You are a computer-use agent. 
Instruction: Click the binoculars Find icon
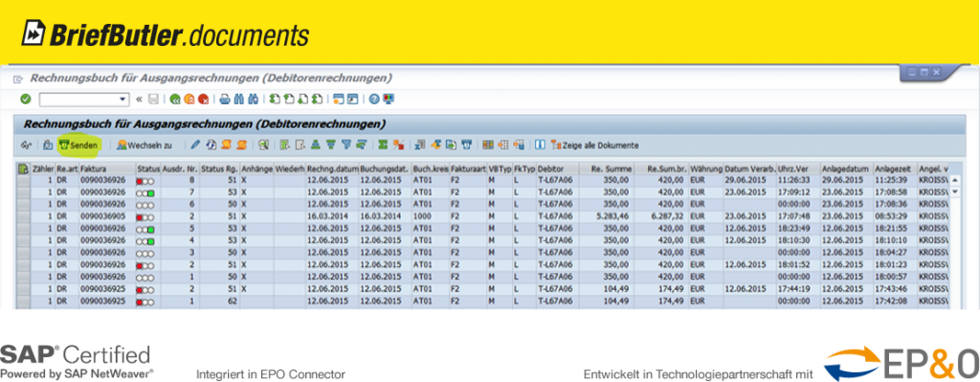tap(239, 100)
